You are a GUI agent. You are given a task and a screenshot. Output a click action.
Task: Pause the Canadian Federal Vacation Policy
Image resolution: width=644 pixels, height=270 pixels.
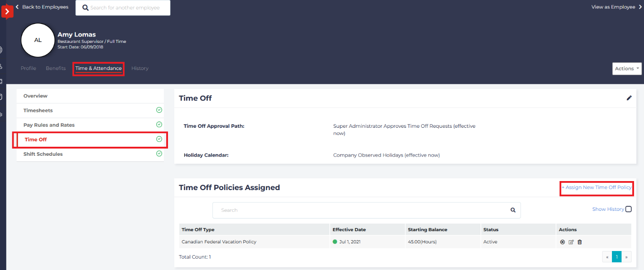click(562, 242)
